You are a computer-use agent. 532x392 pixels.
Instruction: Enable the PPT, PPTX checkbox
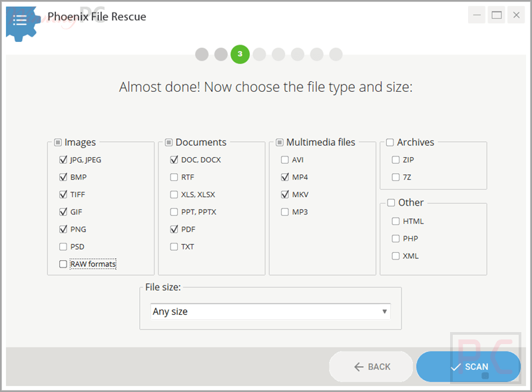174,212
